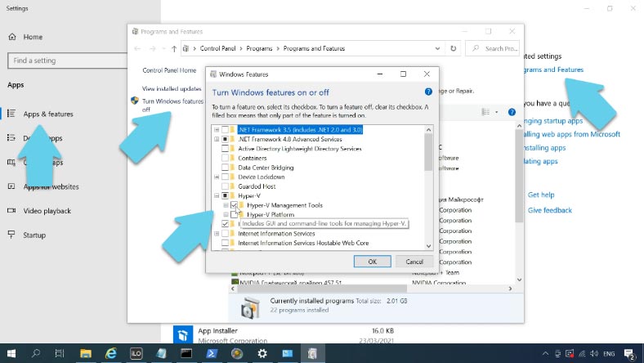
Task: Uncheck Hyper-V Management Tools
Action: (x=234, y=204)
